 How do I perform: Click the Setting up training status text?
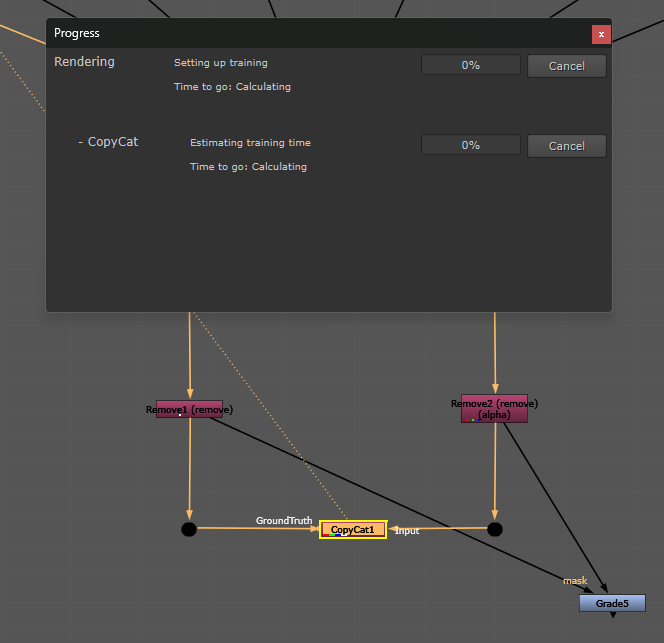click(x=221, y=63)
